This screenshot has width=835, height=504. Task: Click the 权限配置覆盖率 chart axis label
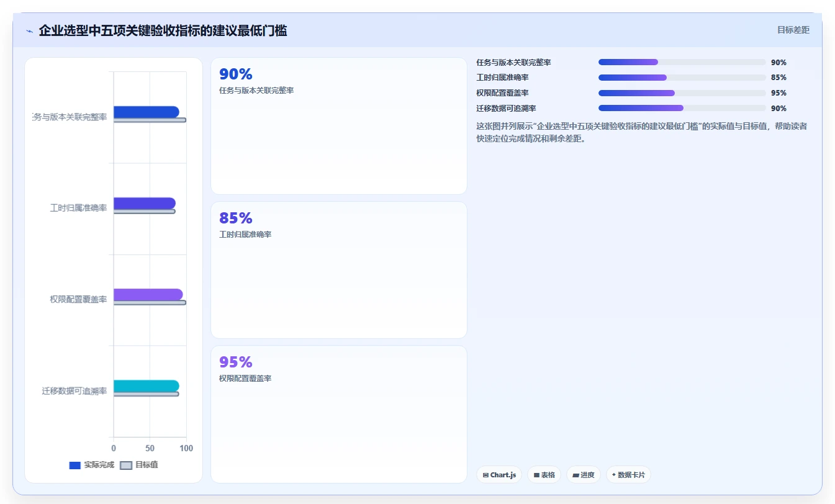click(x=78, y=299)
